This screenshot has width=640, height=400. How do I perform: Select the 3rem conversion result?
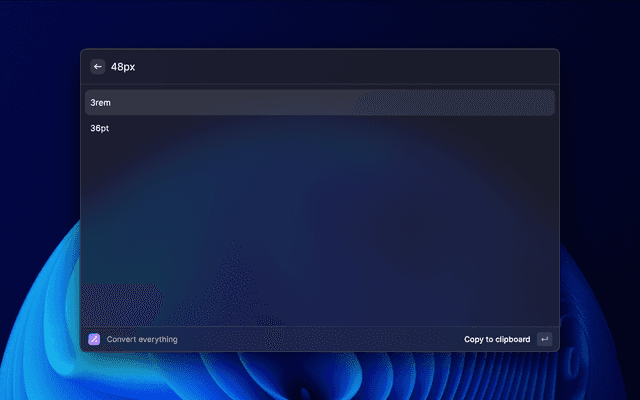(100, 102)
